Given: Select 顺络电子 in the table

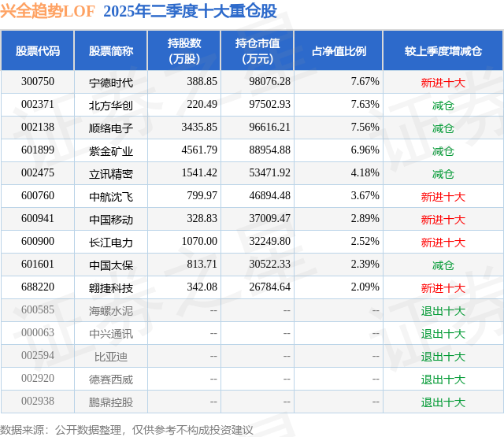Looking at the screenshot, I should click(111, 128).
